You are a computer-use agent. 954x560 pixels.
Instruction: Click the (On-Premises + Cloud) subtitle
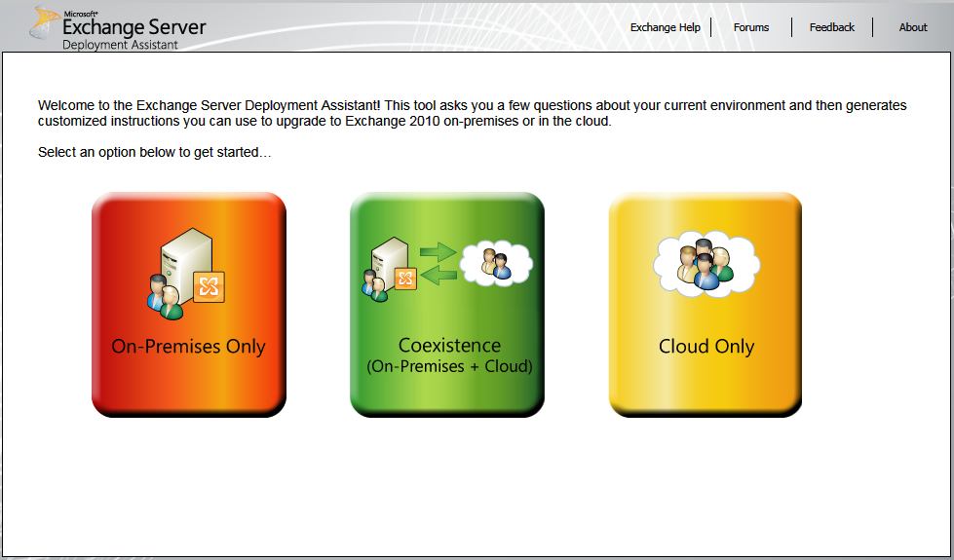pos(449,366)
